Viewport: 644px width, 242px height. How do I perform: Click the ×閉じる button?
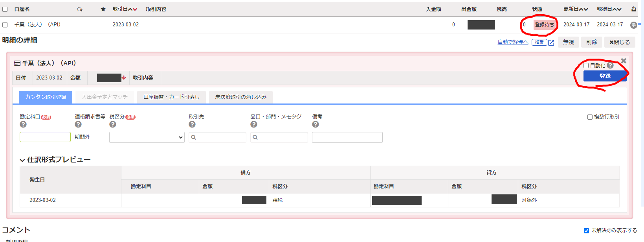click(x=620, y=42)
